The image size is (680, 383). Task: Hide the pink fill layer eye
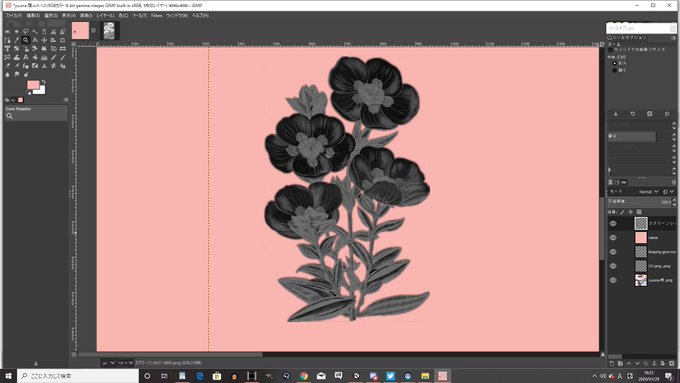613,238
